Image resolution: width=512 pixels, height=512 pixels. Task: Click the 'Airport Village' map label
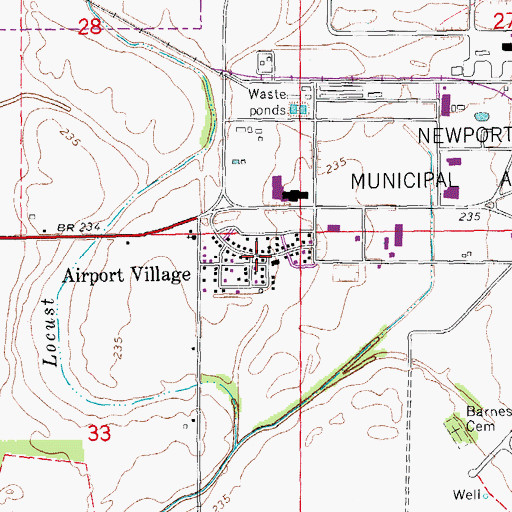(127, 275)
